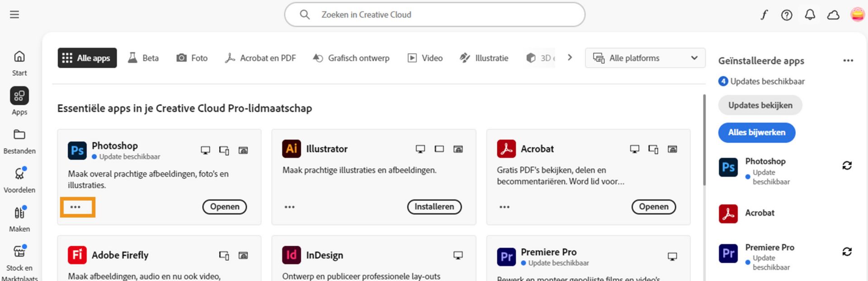Image resolution: width=868 pixels, height=281 pixels.
Task: Click Installeren on the Illustrator card
Action: [434, 207]
